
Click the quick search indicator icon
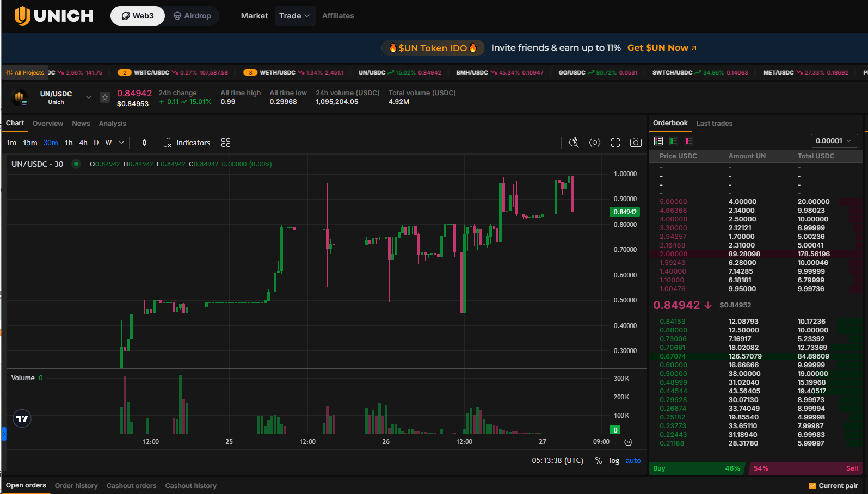point(574,142)
